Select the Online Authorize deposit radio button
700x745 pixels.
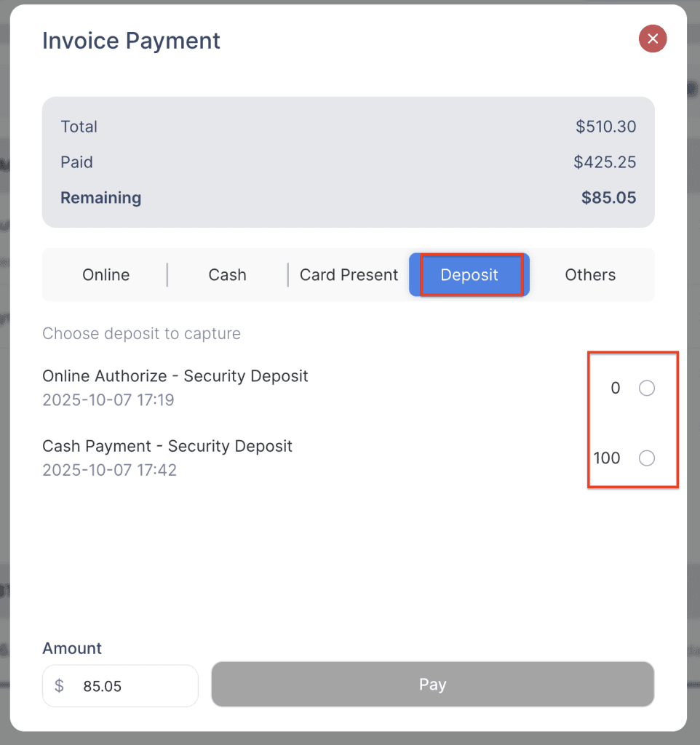646,389
